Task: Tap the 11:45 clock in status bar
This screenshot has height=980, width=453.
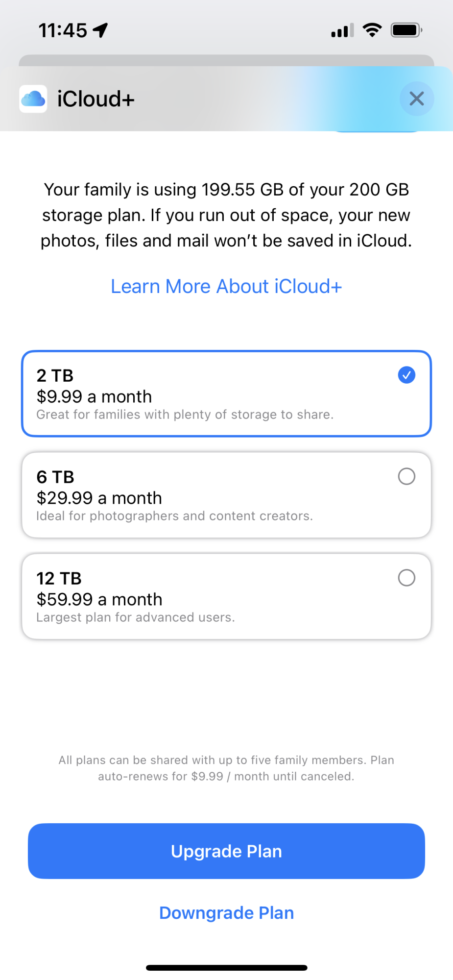Action: click(x=63, y=30)
